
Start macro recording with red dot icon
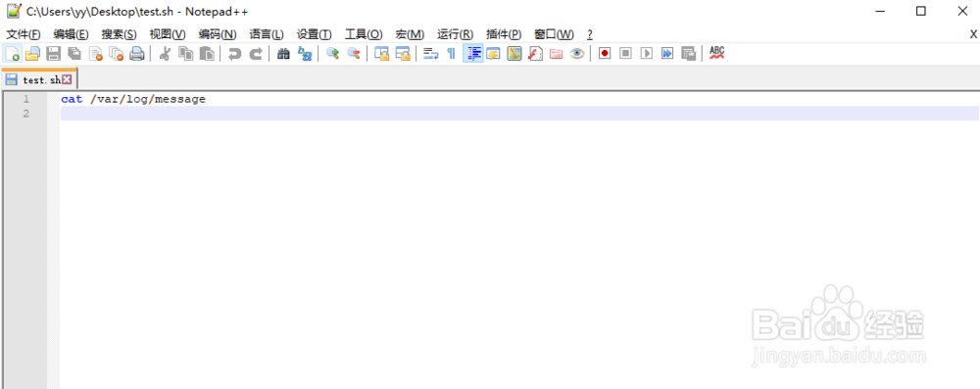tap(605, 54)
